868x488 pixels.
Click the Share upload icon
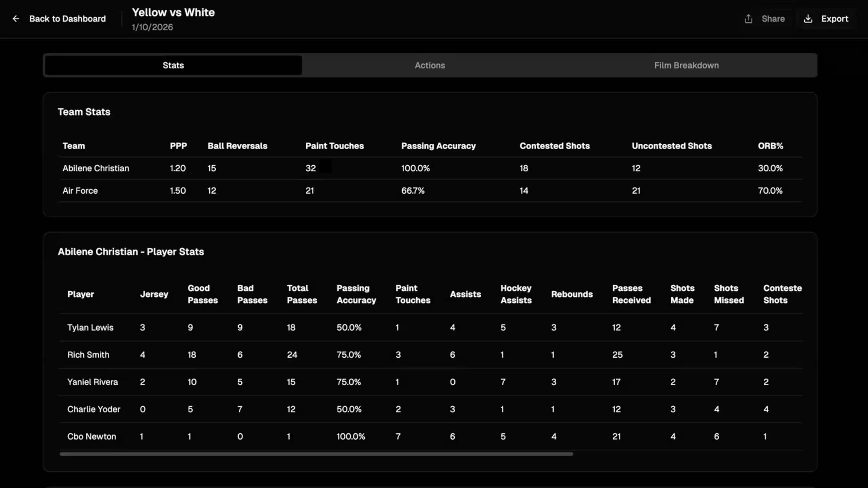tap(748, 19)
